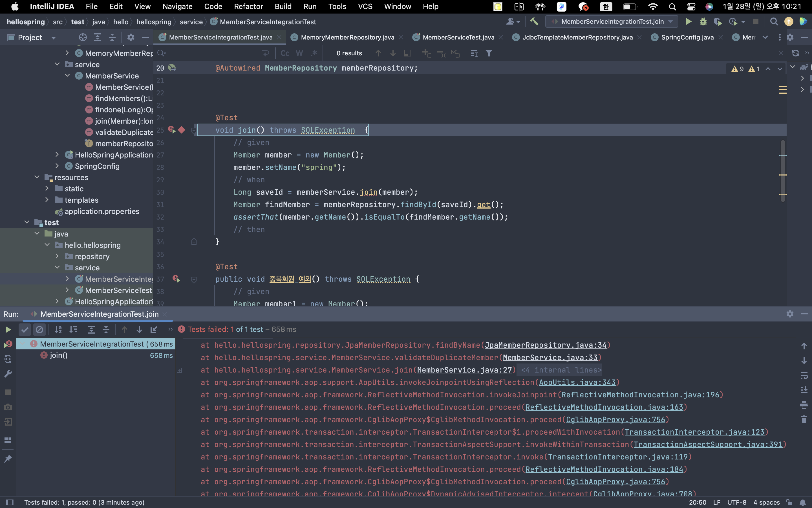Click the breakpoint diamond on line 25

tap(182, 130)
